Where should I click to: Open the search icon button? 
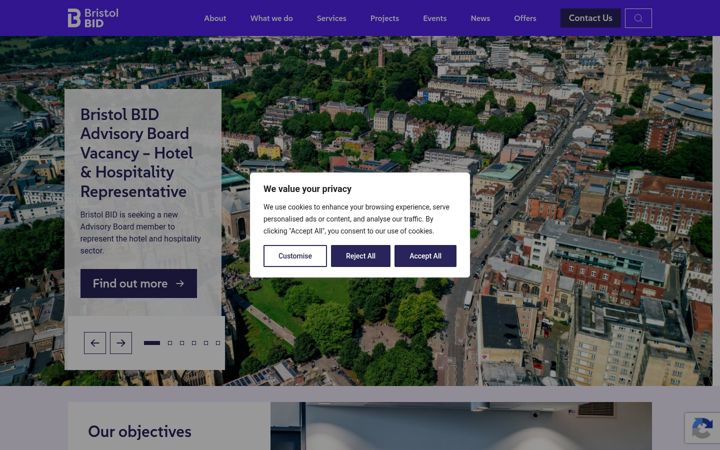coord(638,18)
